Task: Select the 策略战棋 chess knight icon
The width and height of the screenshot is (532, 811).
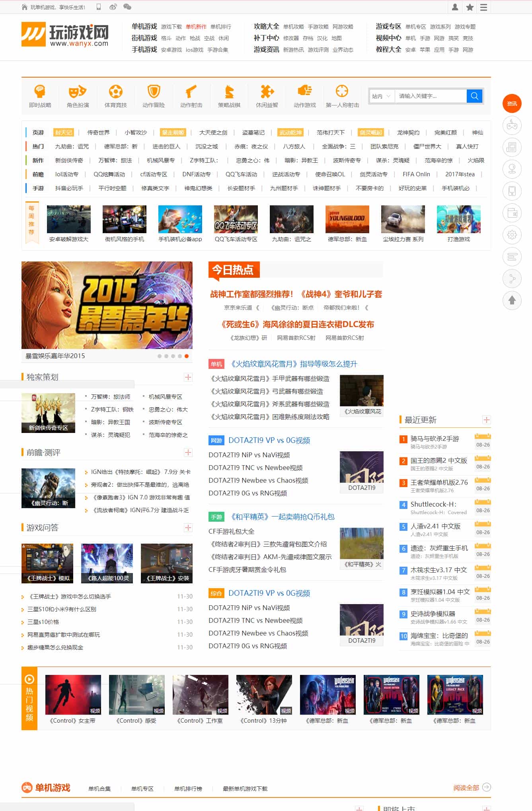Action: (x=229, y=92)
